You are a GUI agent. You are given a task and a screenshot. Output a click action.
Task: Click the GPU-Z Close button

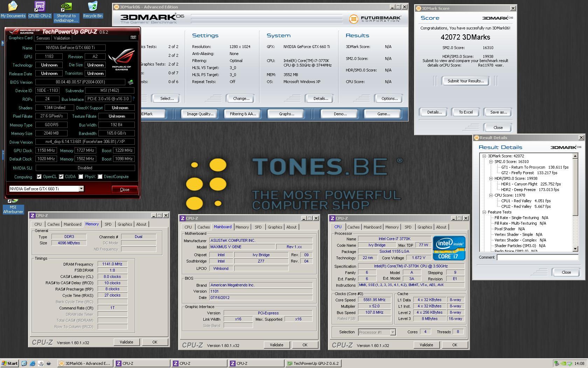(125, 189)
